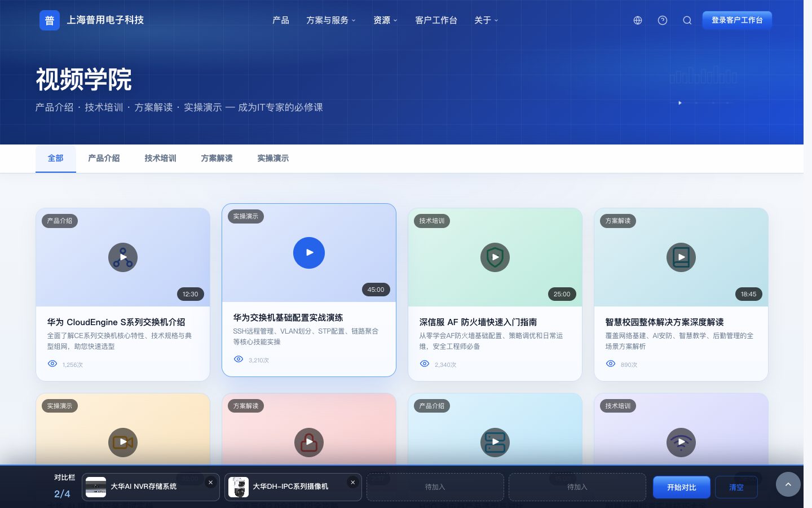812x508 pixels.
Task: Click eye view icon on CloudEngine card
Action: click(52, 364)
